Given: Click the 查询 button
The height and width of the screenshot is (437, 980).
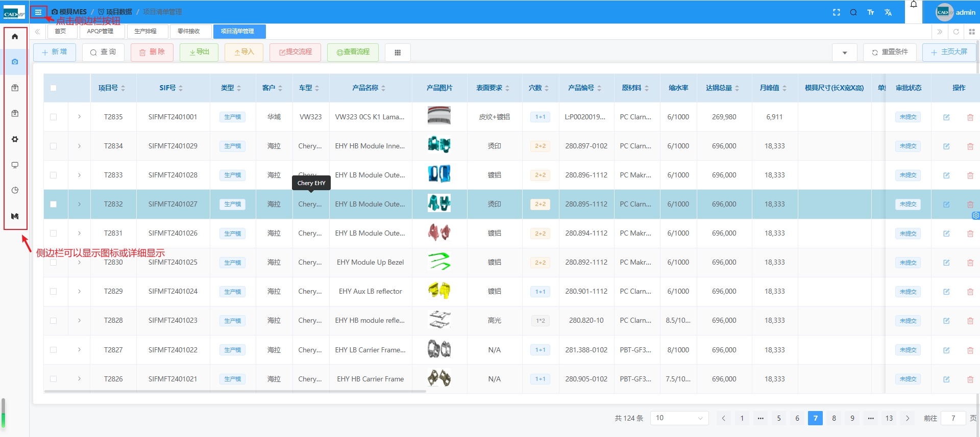Looking at the screenshot, I should 103,52.
